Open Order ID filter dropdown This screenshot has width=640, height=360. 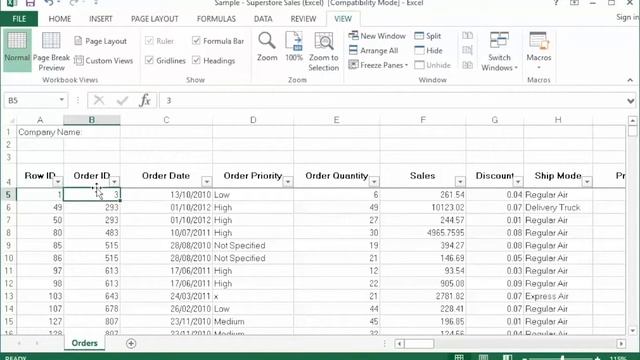115,182
